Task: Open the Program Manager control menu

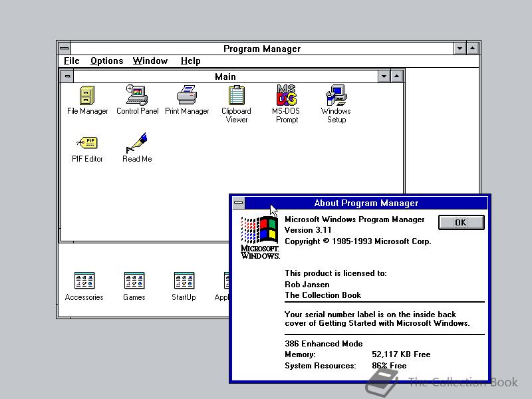Action: [x=64, y=48]
